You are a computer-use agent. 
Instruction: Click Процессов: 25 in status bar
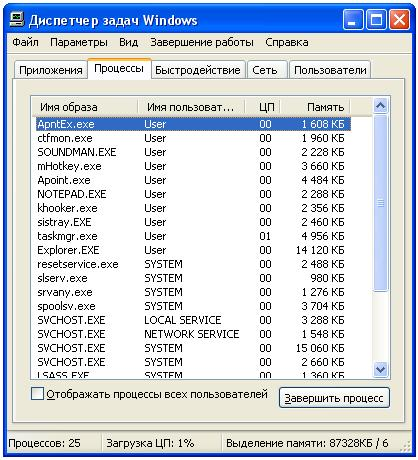(x=44, y=443)
